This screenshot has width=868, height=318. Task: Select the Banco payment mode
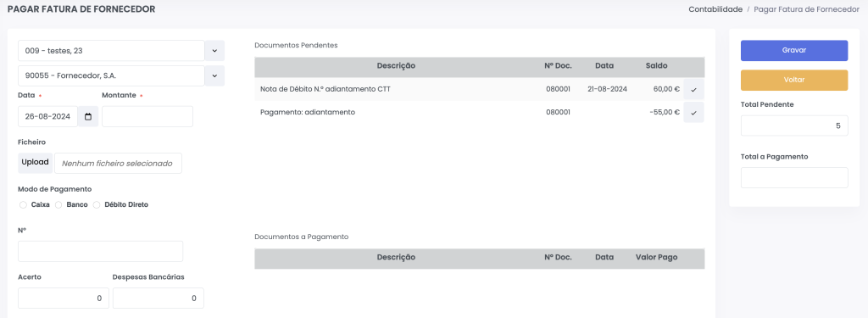coord(58,205)
